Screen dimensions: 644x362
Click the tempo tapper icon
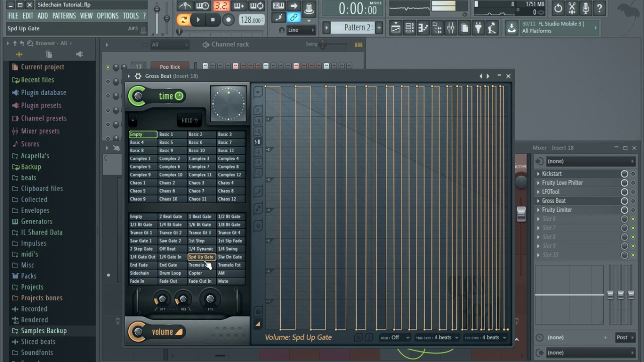[492, 28]
